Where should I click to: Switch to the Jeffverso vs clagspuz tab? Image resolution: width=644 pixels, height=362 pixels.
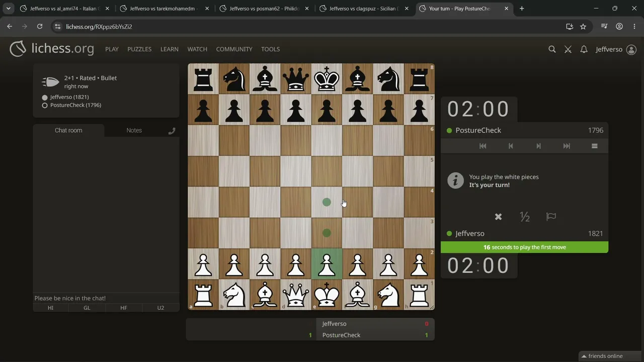click(364, 9)
